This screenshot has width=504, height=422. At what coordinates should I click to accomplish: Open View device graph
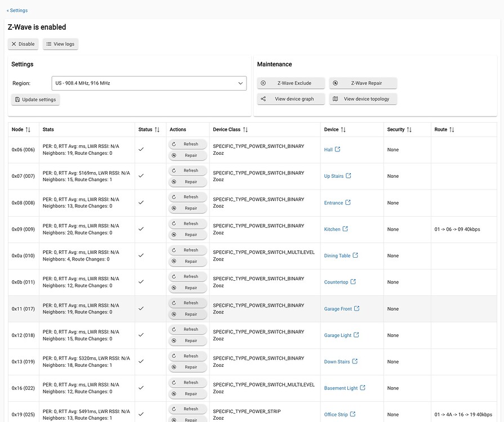pyautogui.click(x=291, y=99)
